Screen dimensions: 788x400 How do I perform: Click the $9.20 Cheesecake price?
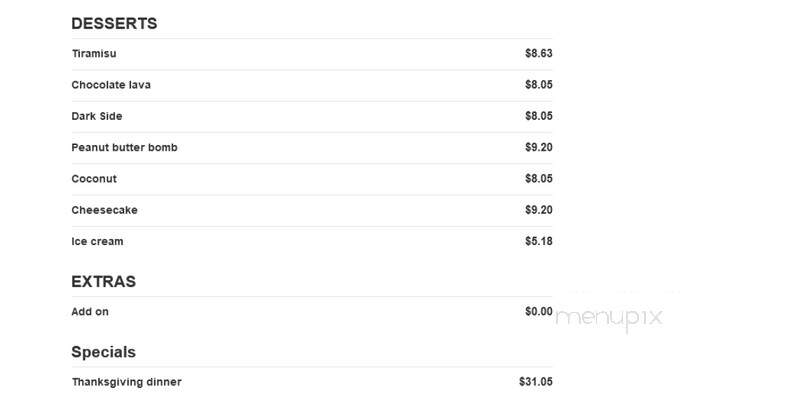coord(539,210)
